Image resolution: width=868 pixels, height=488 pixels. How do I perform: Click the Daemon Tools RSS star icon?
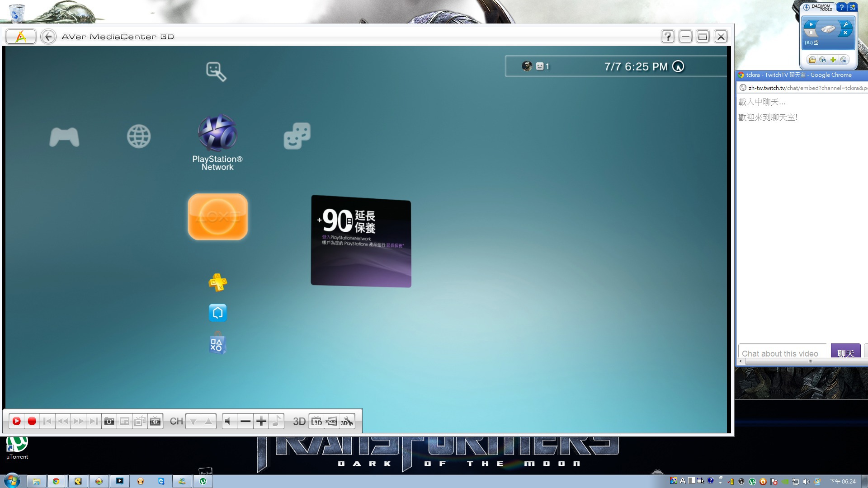[x=853, y=7]
